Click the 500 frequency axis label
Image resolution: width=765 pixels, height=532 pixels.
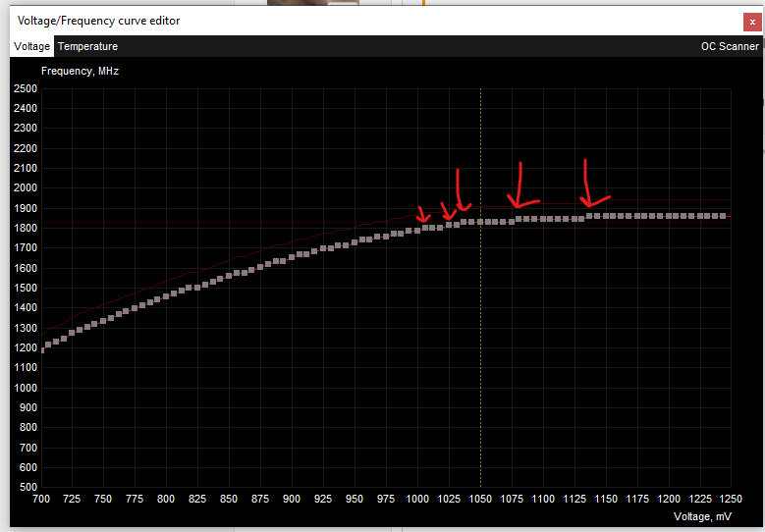pos(27,487)
